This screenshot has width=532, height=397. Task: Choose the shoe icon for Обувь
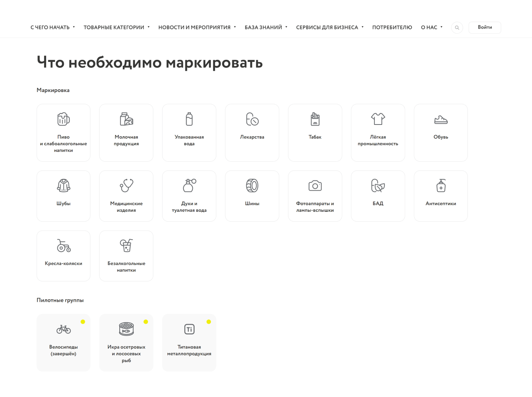tap(441, 120)
